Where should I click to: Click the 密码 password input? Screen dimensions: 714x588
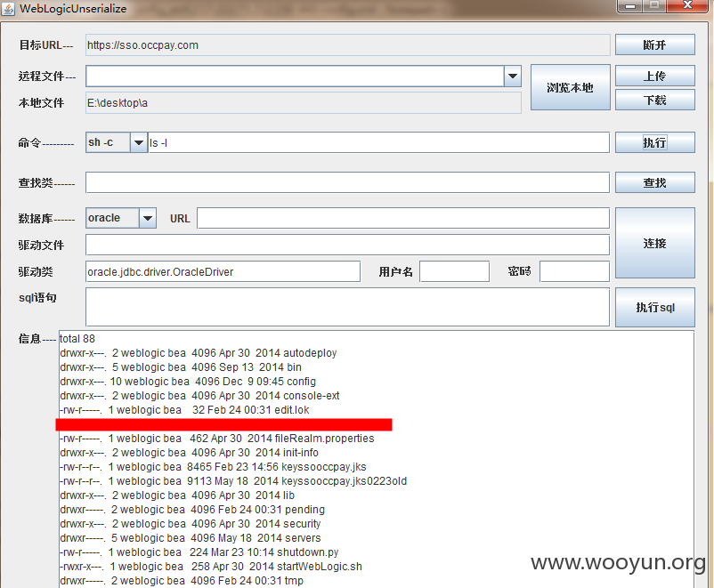[x=574, y=271]
